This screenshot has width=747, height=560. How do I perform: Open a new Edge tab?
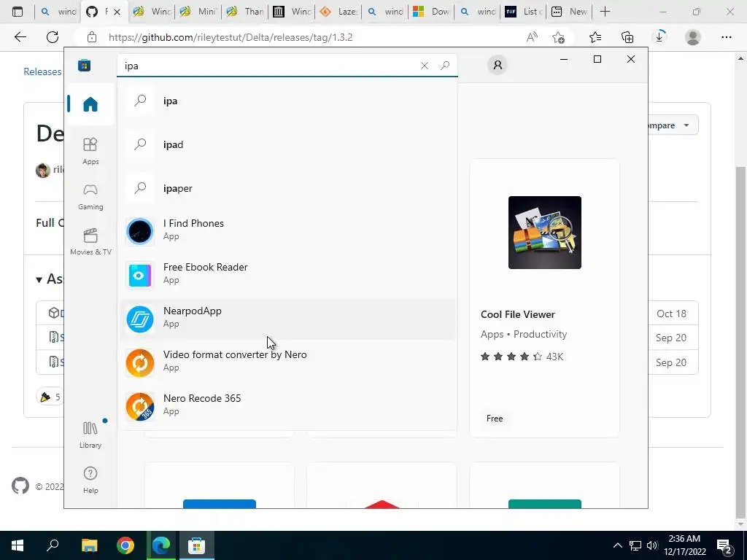(x=605, y=12)
